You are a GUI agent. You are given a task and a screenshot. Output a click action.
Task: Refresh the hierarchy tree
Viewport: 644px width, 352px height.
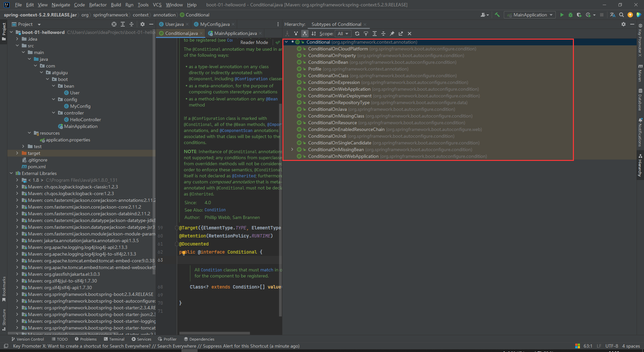(x=357, y=34)
